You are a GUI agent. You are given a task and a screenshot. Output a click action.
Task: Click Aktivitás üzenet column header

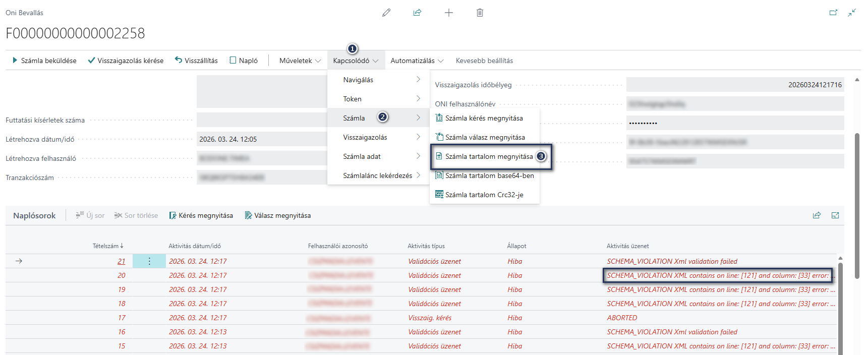click(627, 246)
